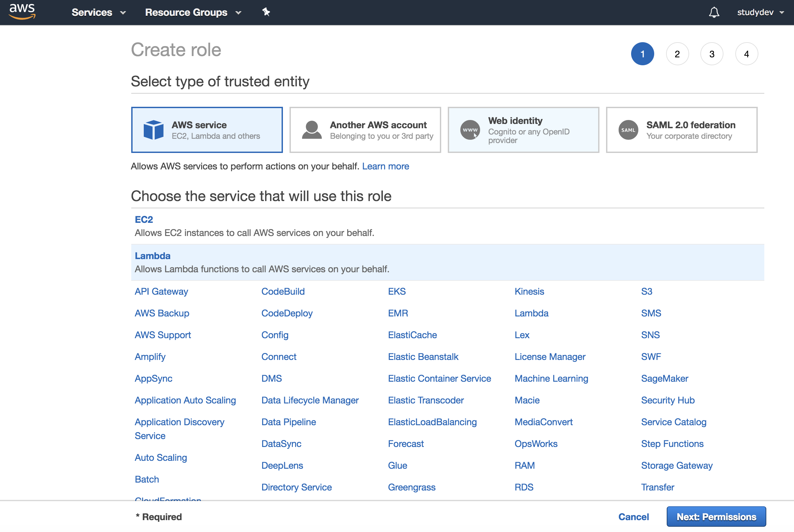Select Glue service

tap(397, 465)
